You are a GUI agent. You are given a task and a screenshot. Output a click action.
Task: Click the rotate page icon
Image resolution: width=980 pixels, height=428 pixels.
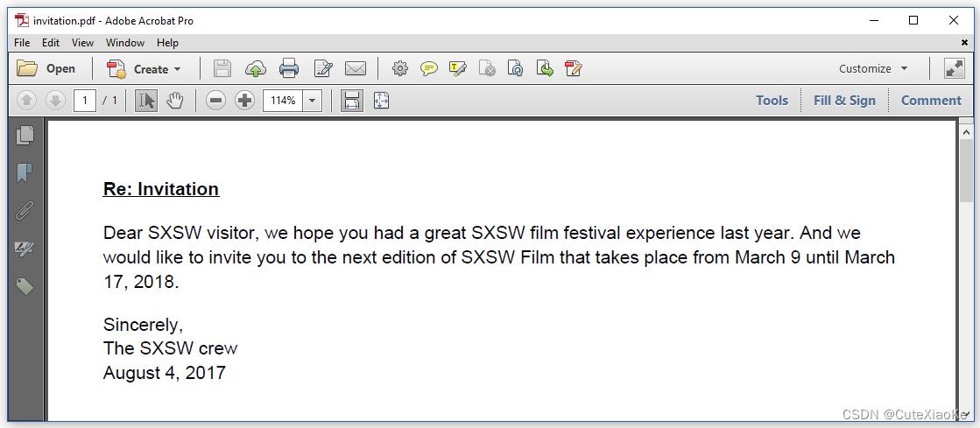[515, 69]
